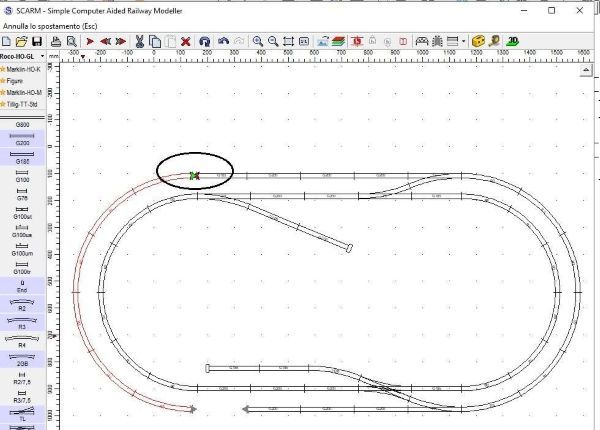The height and width of the screenshot is (430, 600).
Task: Pick the G800 track from parts list
Action: (22, 122)
